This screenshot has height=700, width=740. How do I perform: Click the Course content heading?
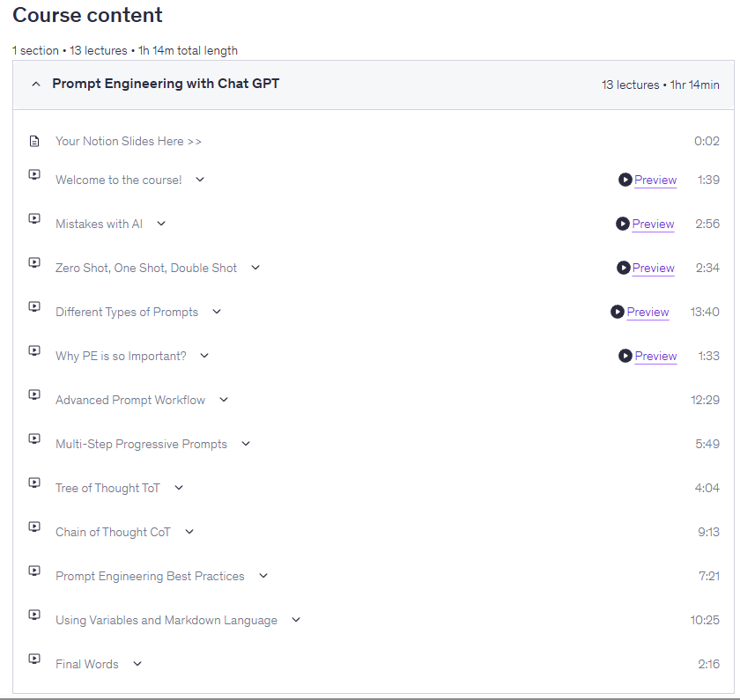(x=87, y=15)
